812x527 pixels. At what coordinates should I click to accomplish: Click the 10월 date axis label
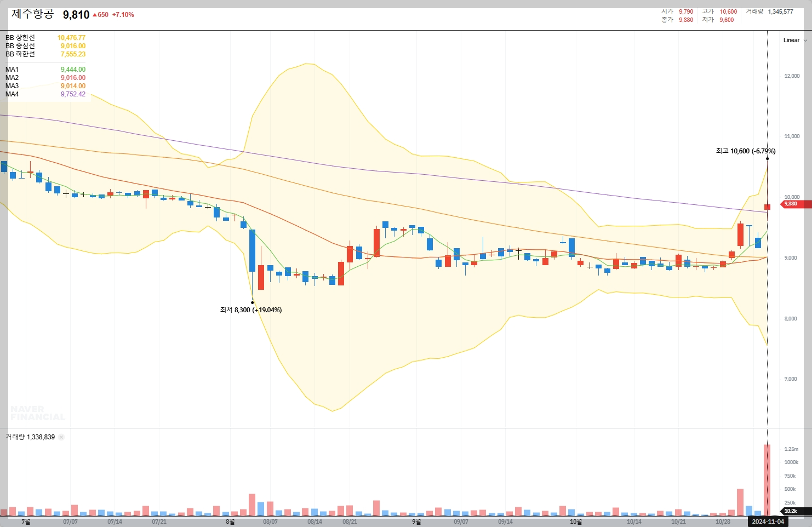tap(576, 522)
